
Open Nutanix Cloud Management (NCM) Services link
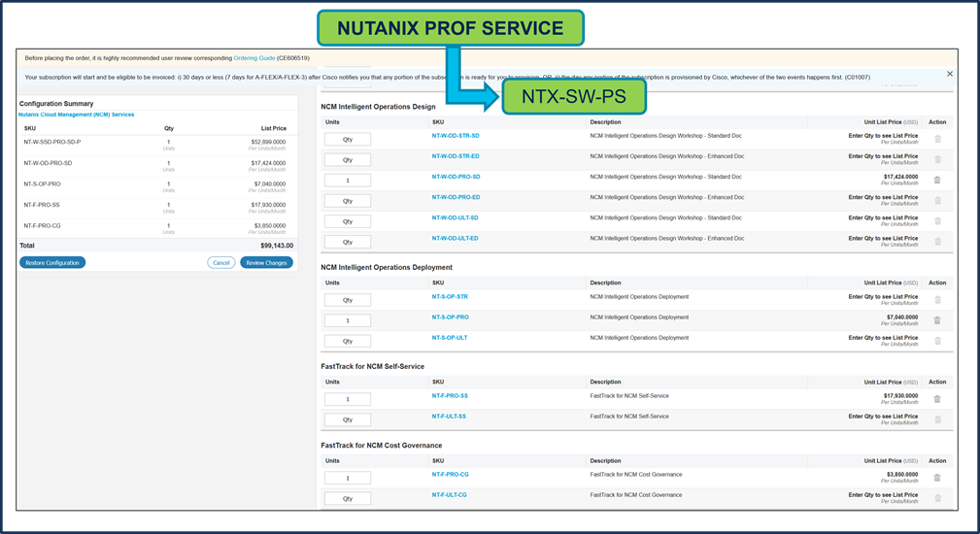pyautogui.click(x=77, y=115)
